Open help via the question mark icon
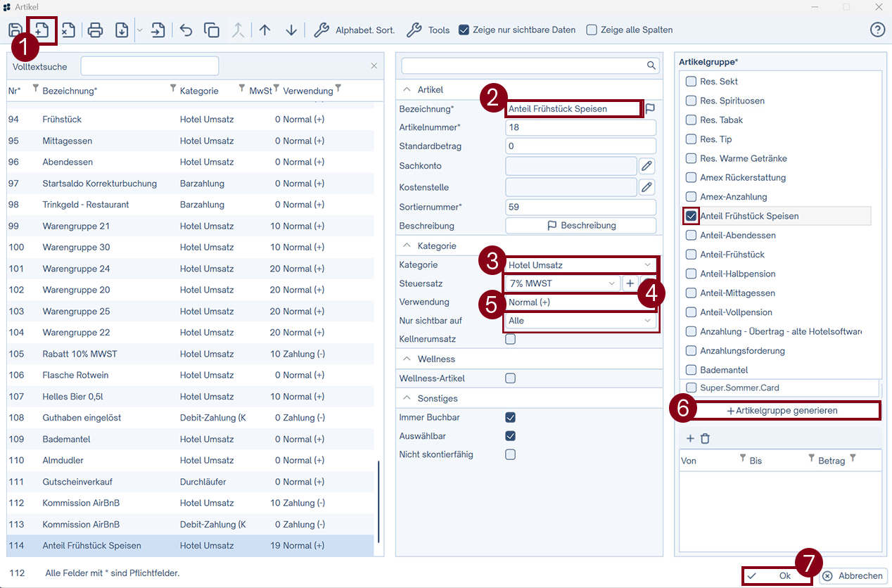Viewport: 892px width, 588px height. click(x=877, y=30)
